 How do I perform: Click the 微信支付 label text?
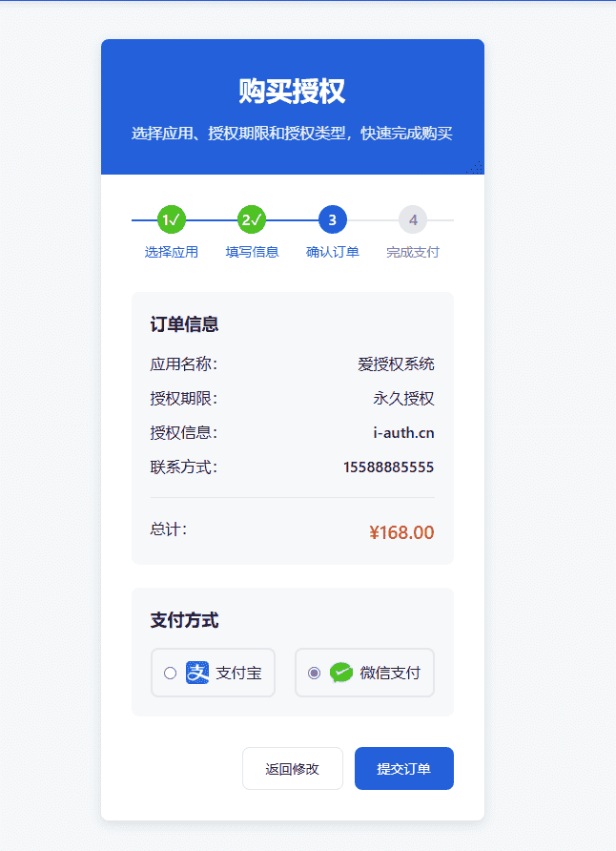[390, 673]
